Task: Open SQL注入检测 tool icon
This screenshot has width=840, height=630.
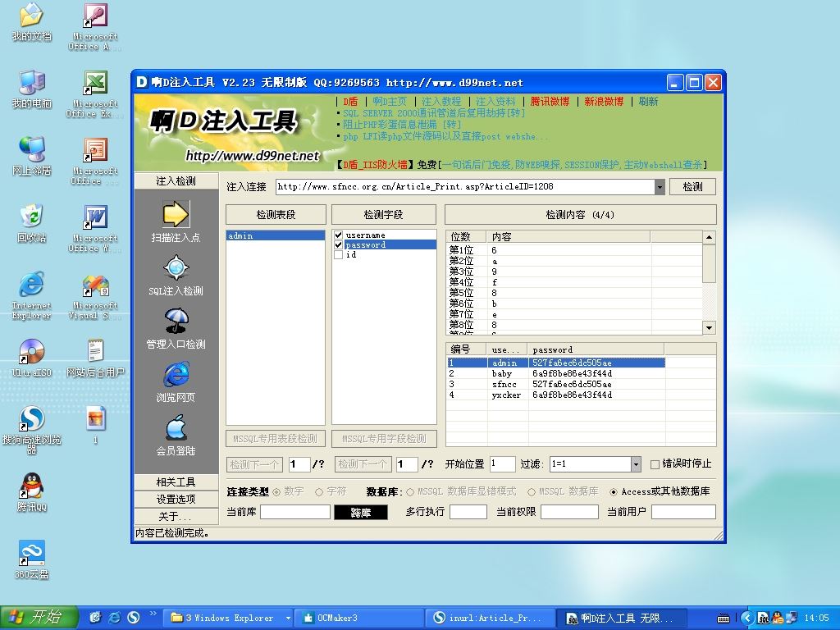Action: [176, 268]
